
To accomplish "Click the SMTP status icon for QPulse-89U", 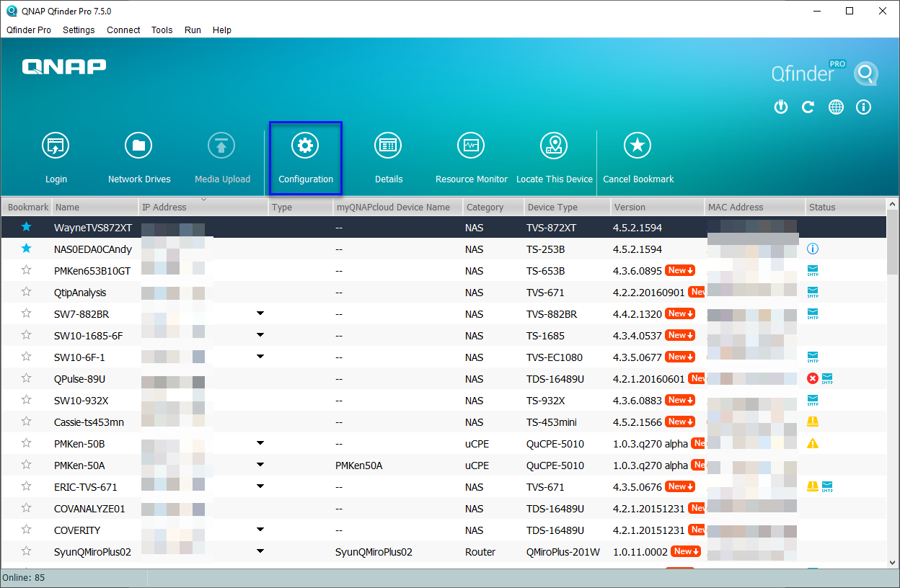I will pos(827,379).
